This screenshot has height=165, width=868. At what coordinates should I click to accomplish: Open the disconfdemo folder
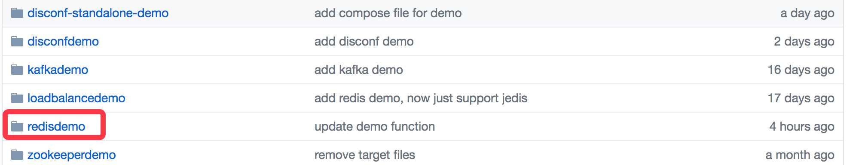tap(63, 42)
